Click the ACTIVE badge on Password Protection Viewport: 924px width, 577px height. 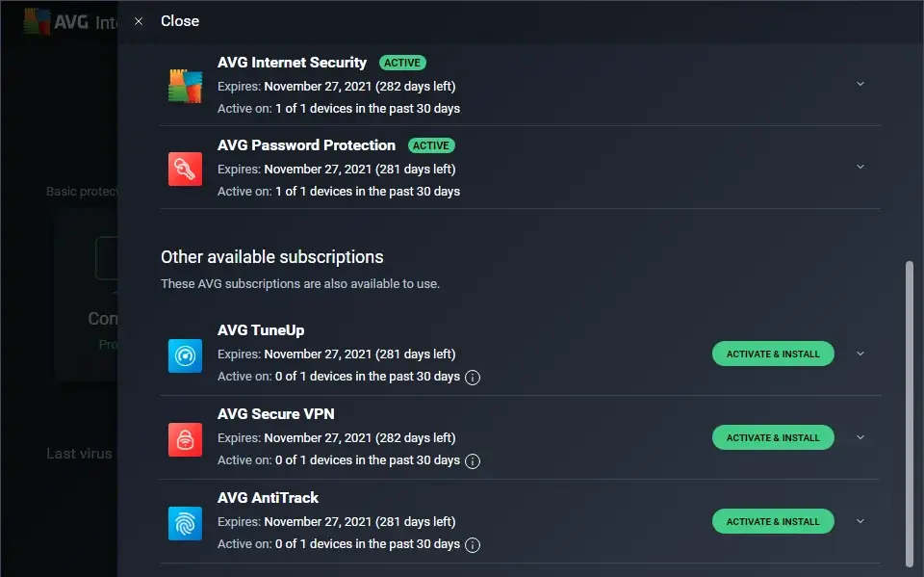[431, 145]
